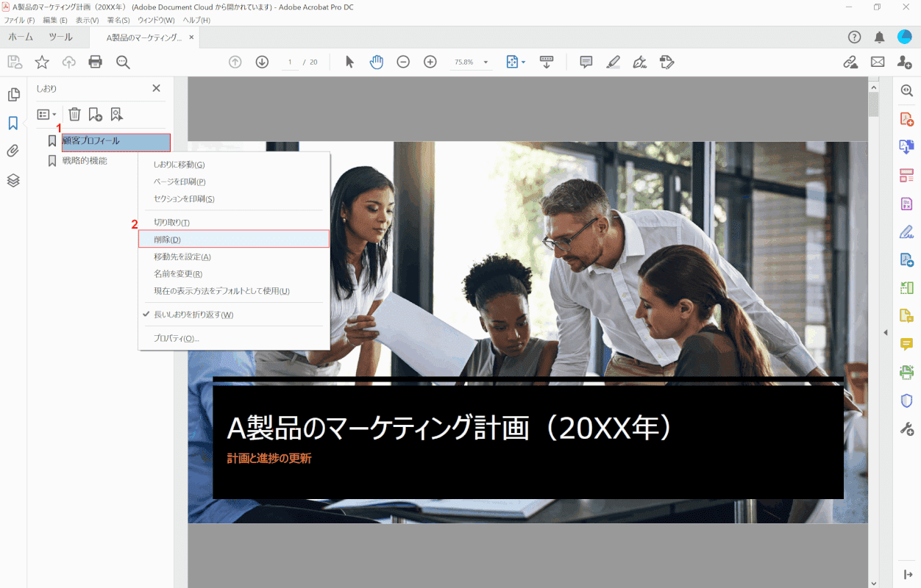The height and width of the screenshot is (588, 921).
Task: Open the layers panel icon
Action: tap(13, 180)
